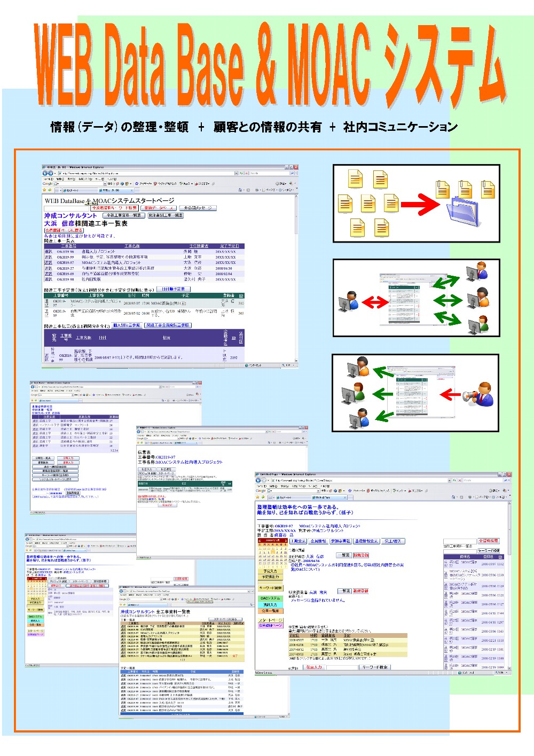Click the favorites star icon in top browser
The width and height of the screenshot is (534, 756).
(x=45, y=190)
